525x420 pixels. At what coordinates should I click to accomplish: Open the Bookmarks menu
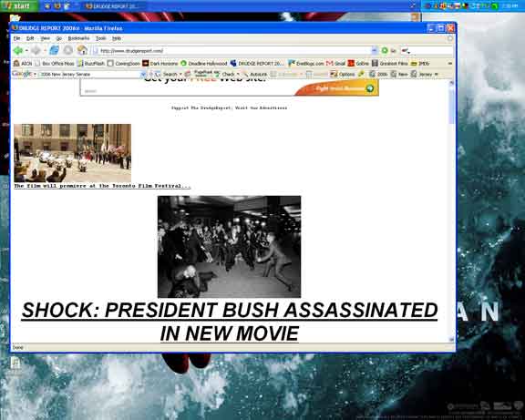pos(78,38)
